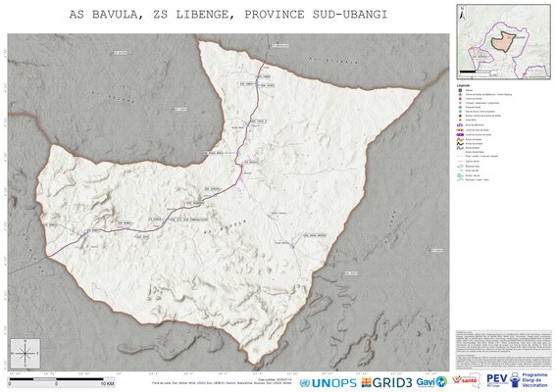Screen dimensions: 555x392
Task: Click the GRID3 logo
Action: [387, 382]
